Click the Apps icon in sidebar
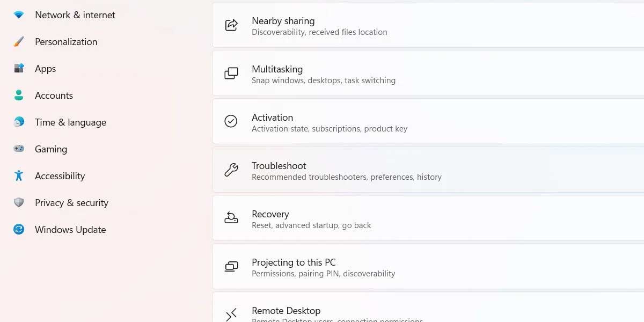The image size is (644, 322). click(18, 68)
